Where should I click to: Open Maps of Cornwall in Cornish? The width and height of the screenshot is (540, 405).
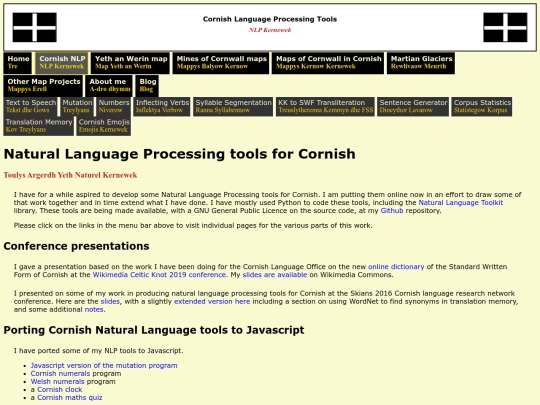(328, 63)
